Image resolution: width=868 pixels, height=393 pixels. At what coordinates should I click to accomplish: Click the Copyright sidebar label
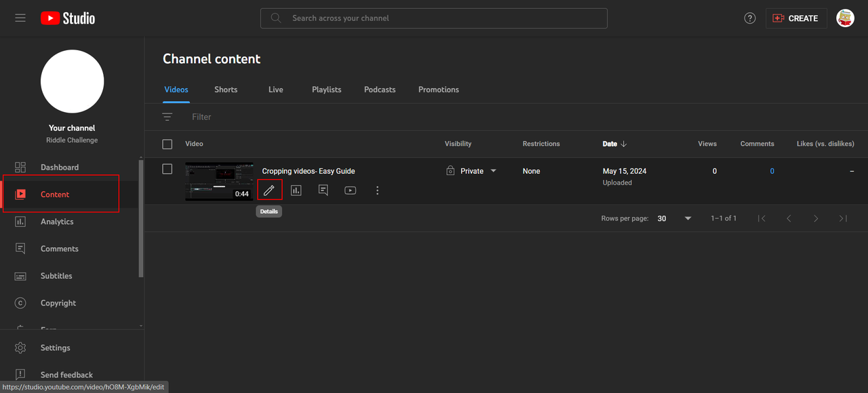pos(58,303)
